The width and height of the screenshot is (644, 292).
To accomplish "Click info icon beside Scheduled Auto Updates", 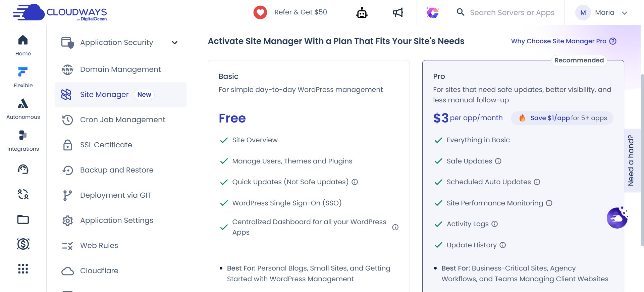I will (x=537, y=182).
